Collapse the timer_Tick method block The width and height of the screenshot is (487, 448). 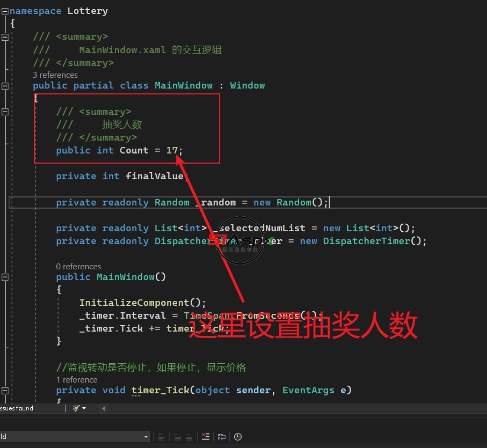5,390
